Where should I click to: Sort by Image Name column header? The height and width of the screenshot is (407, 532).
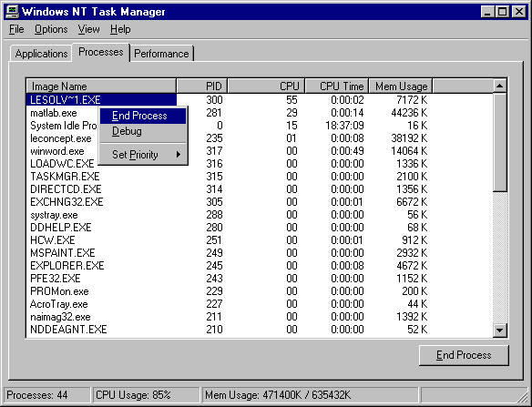[x=101, y=86]
